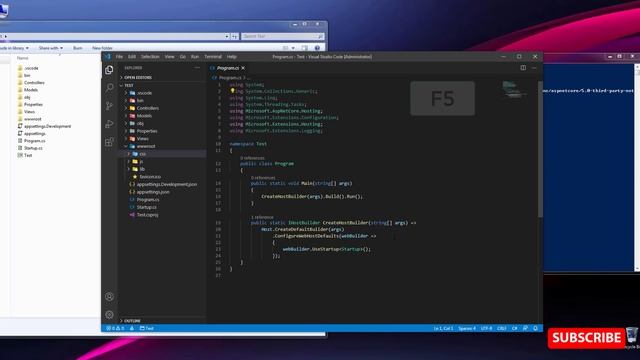The image size is (640, 360).
Task: Open the Selection menu in VS Code
Action: (150, 57)
